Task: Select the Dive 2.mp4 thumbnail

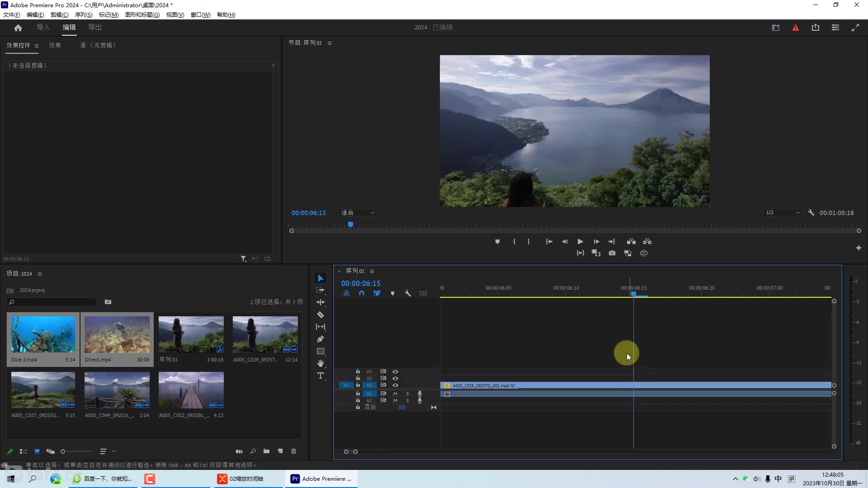Action: (x=43, y=334)
